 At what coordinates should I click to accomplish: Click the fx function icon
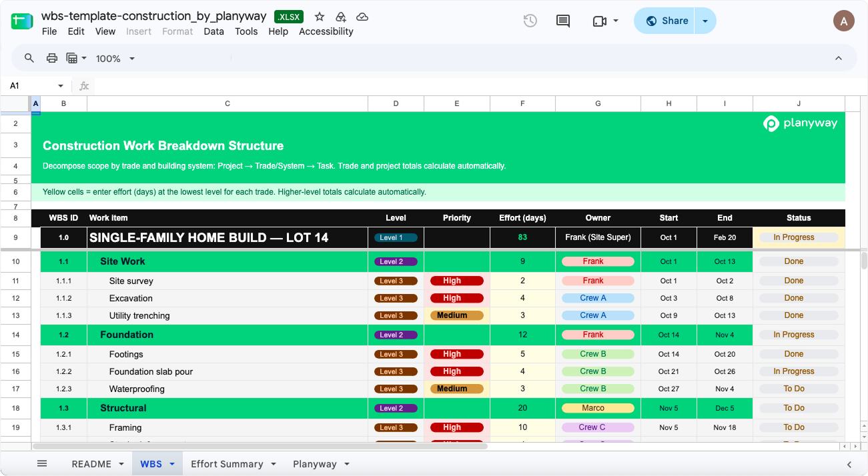coord(84,86)
